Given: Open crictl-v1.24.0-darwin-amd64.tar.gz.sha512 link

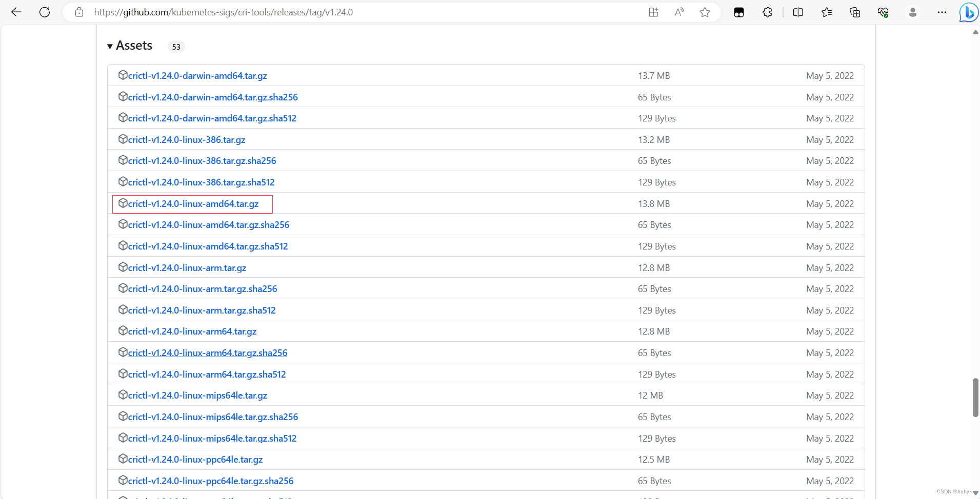Looking at the screenshot, I should [x=212, y=118].
